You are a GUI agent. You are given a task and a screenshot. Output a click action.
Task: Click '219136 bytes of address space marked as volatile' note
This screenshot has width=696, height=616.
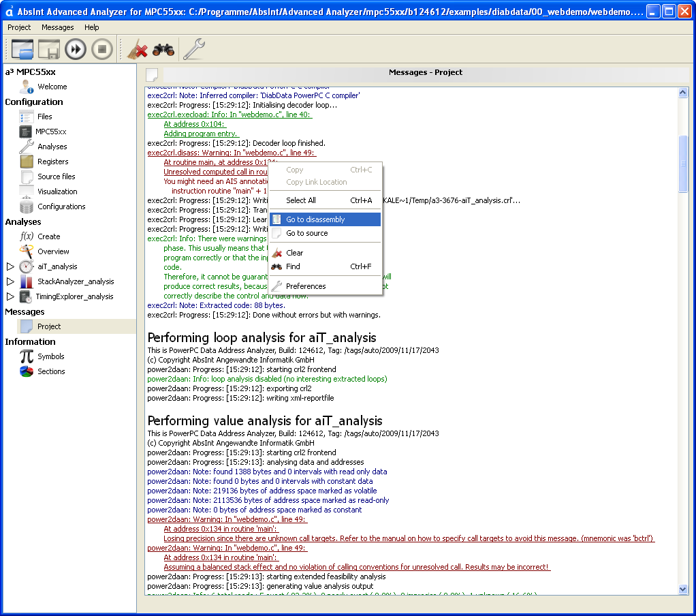(x=262, y=491)
